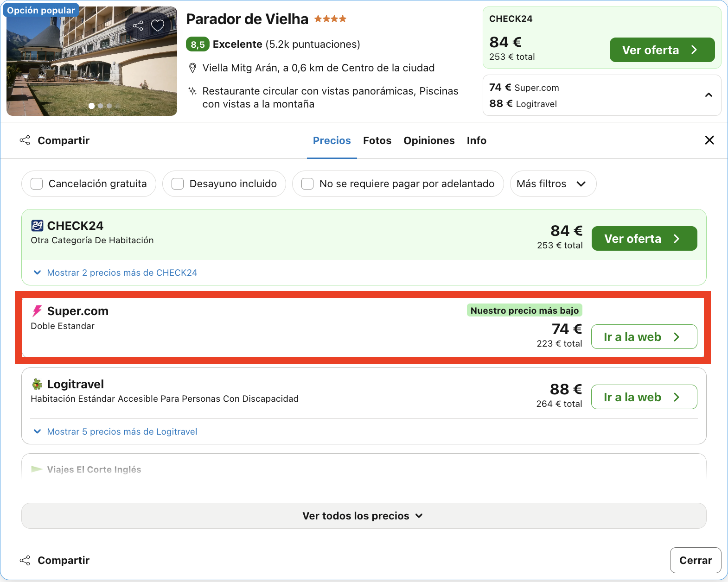
Task: Click Ver oferta in CHECK24 price row
Action: click(x=644, y=238)
